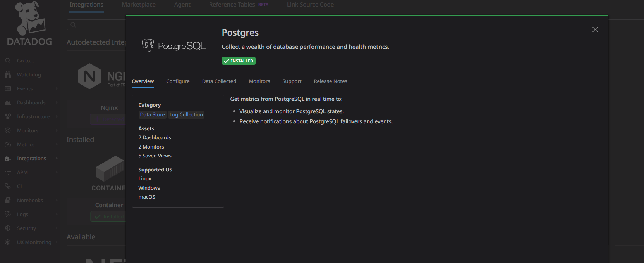Click the Notebooks sidebar icon
This screenshot has height=263, width=644.
click(x=8, y=200)
